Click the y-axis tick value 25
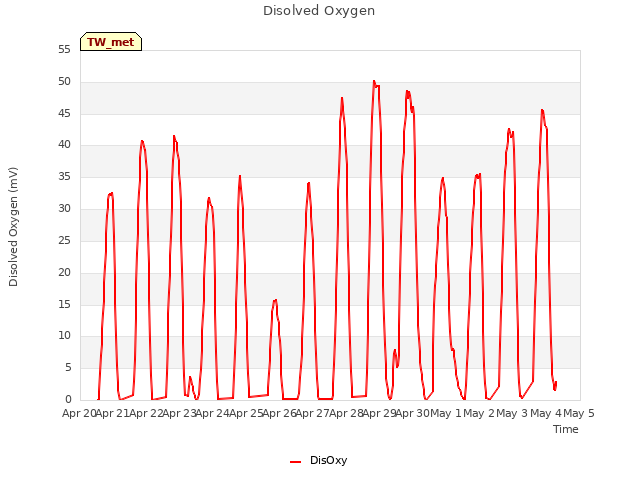 point(64,240)
